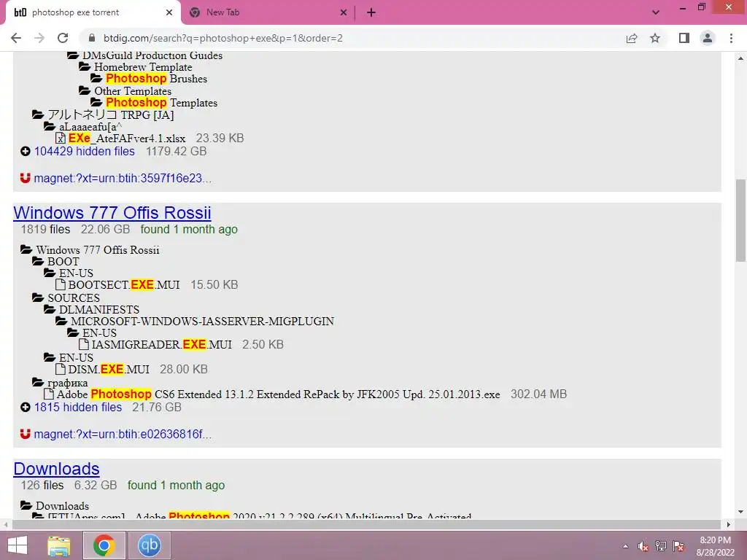Image resolution: width=747 pixels, height=560 pixels.
Task: Click magnet icon for e02636816f link
Action: 26,434
